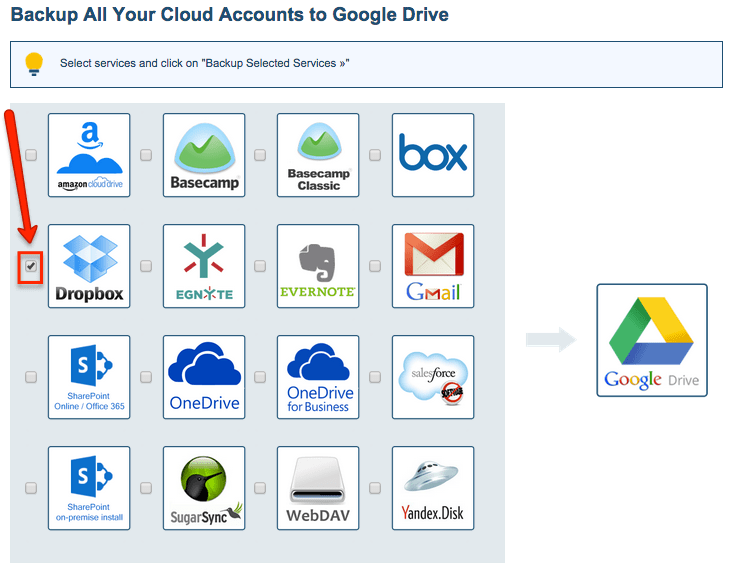The image size is (733, 566).
Task: Enable the Basecamp checkbox
Action: (x=146, y=155)
